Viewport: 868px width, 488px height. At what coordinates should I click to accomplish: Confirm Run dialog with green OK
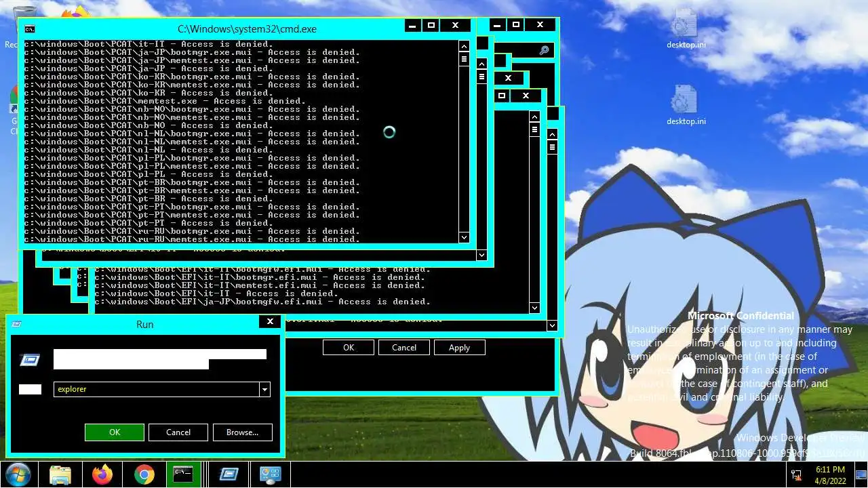pos(115,432)
